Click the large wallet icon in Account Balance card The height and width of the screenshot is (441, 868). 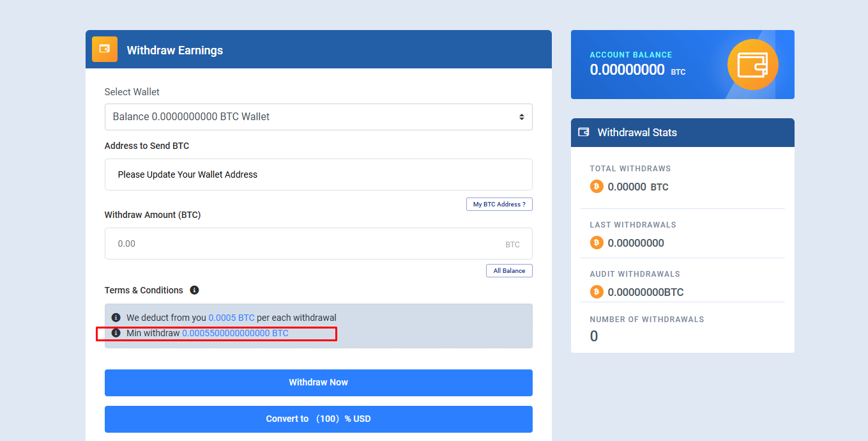coord(753,65)
